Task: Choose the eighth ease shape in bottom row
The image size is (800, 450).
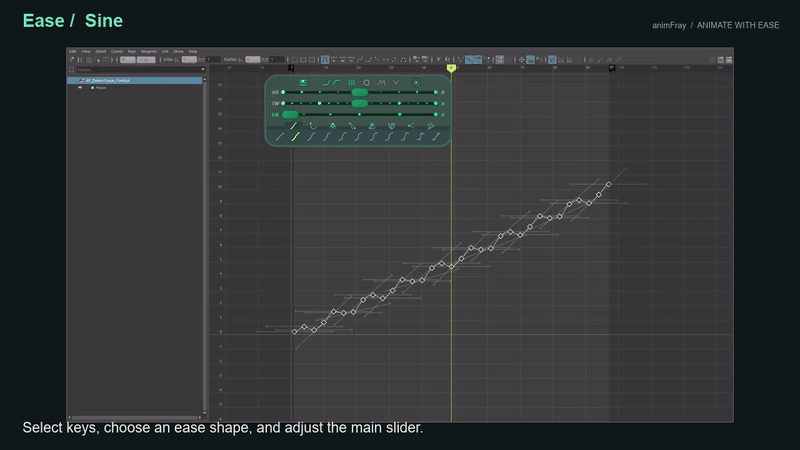Action: click(x=389, y=137)
